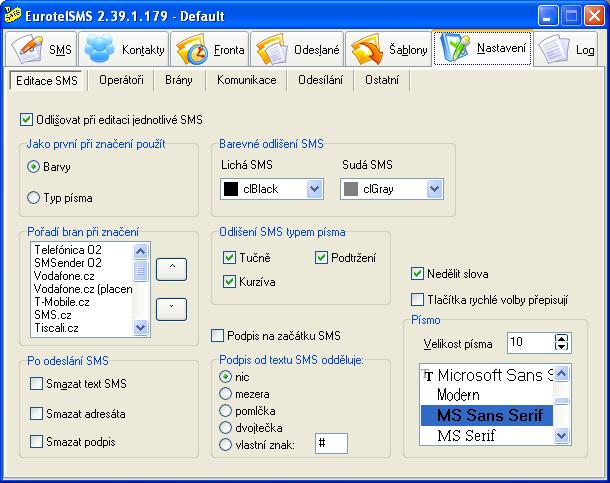Move selected gateway down with arrow button
The height and width of the screenshot is (483, 610).
[x=172, y=308]
